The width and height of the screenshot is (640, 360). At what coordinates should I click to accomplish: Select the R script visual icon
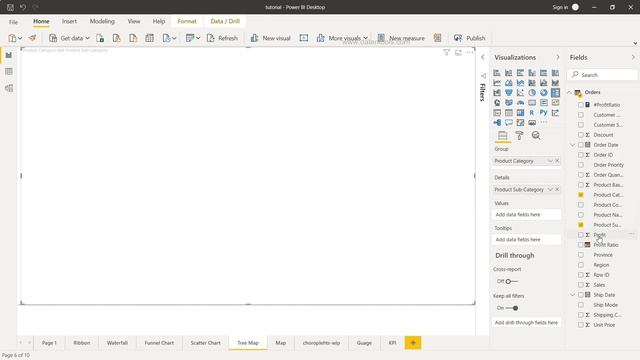pyautogui.click(x=532, y=113)
